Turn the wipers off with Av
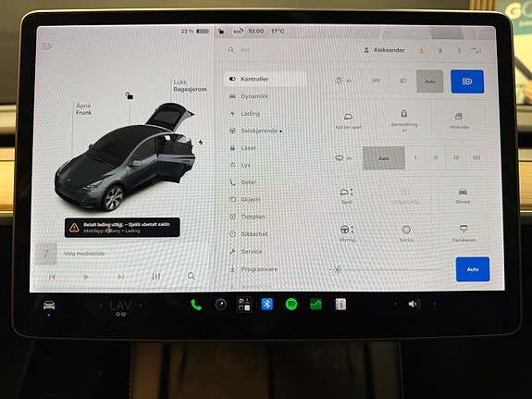This screenshot has height=399, width=532. (343, 158)
